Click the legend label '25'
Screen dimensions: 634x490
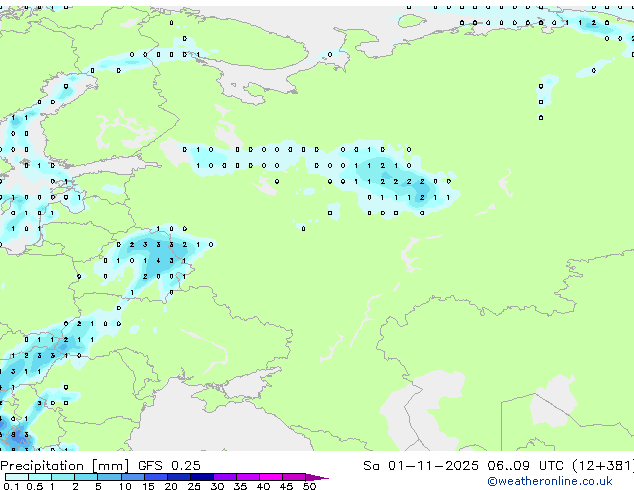pyautogui.click(x=194, y=486)
